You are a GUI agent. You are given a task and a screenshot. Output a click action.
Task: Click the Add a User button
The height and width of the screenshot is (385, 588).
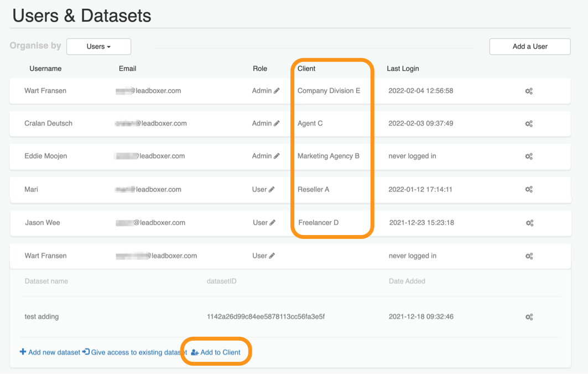(x=529, y=46)
